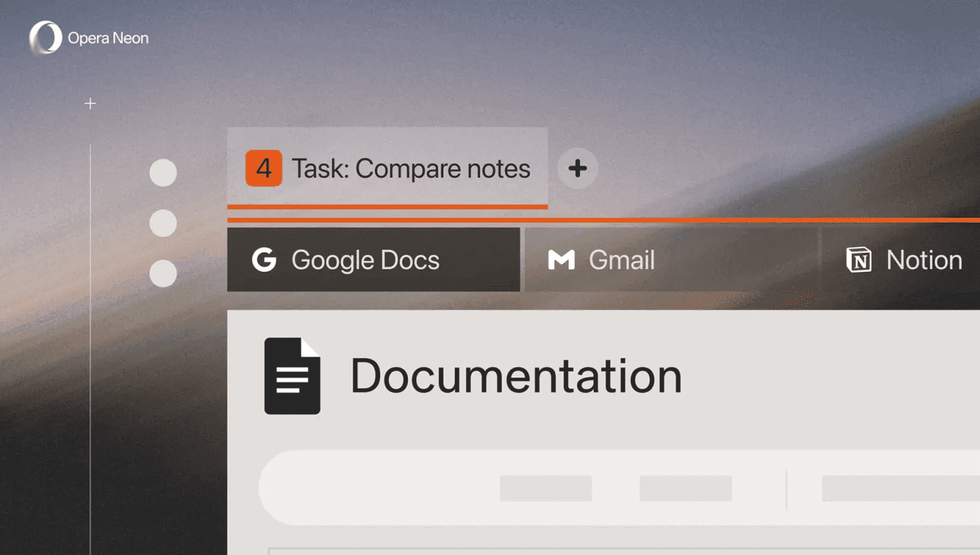Click the first placeholder block in the toolbar
980x555 pixels.
[x=546, y=488]
